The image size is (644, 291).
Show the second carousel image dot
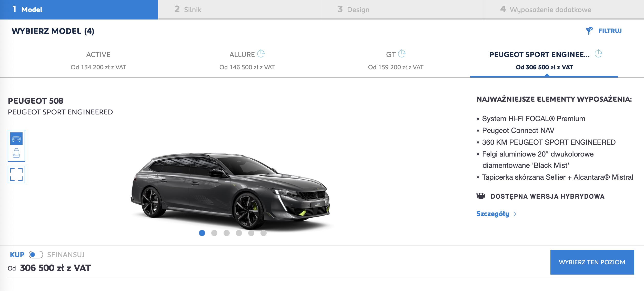point(214,233)
